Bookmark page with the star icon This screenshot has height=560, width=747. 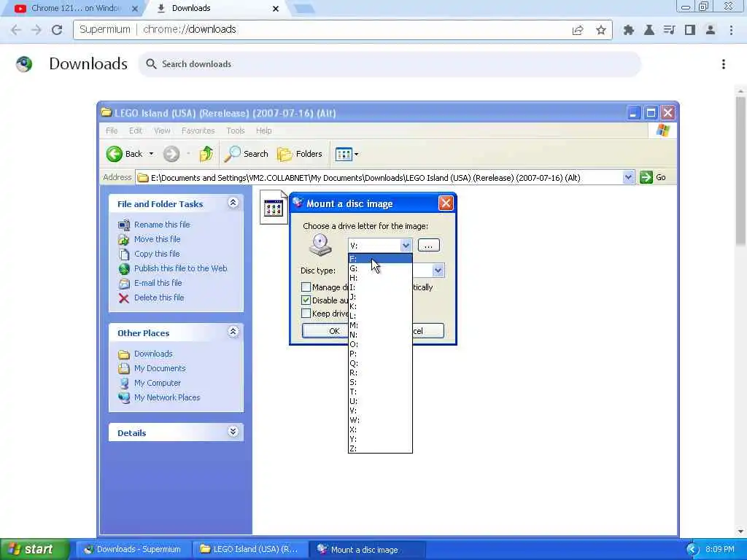point(601,30)
